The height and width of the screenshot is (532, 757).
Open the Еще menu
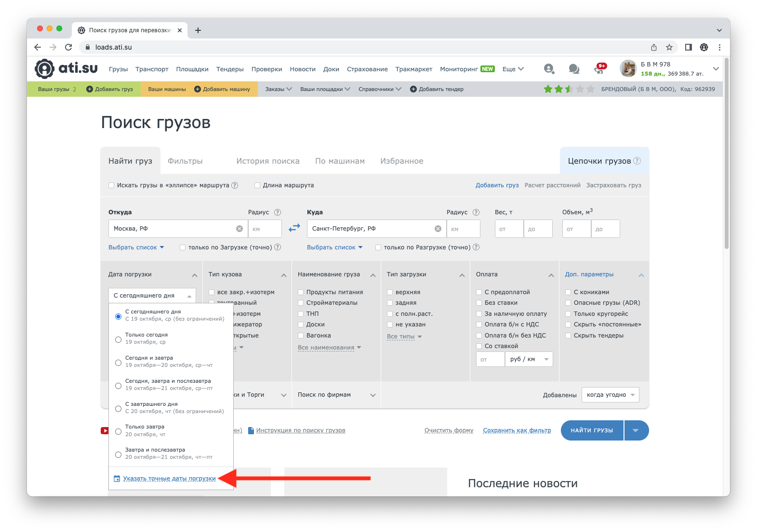513,69
